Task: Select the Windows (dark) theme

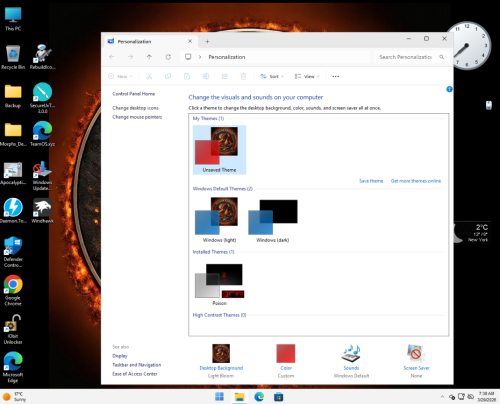Action: [x=273, y=220]
